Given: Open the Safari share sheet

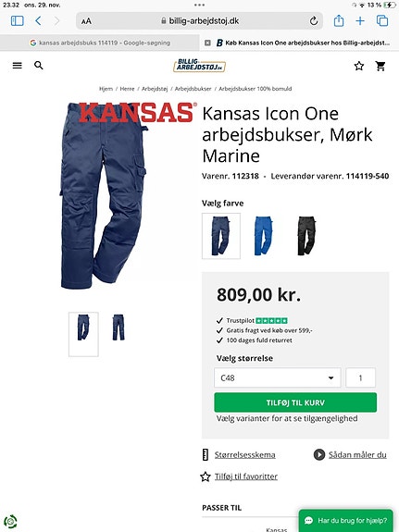Looking at the screenshot, I should pyautogui.click(x=339, y=20).
